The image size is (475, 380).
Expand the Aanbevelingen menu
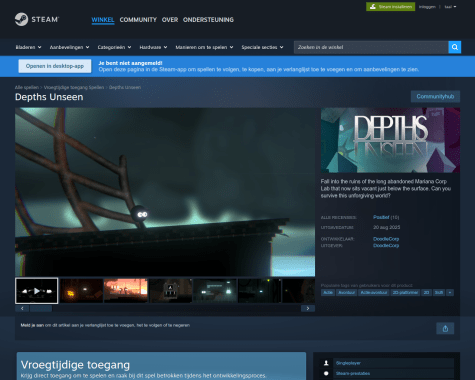(x=69, y=47)
